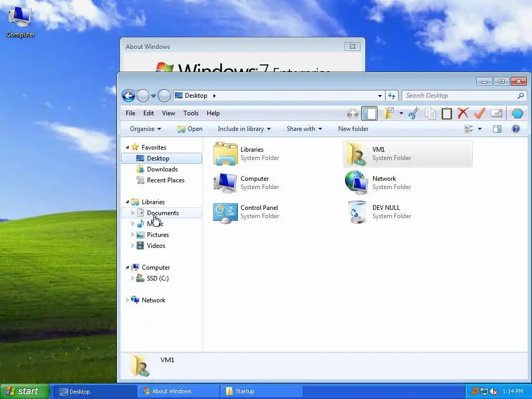The height and width of the screenshot is (399, 532).
Task: Collapse the Favorites tree group
Action: pos(127,147)
